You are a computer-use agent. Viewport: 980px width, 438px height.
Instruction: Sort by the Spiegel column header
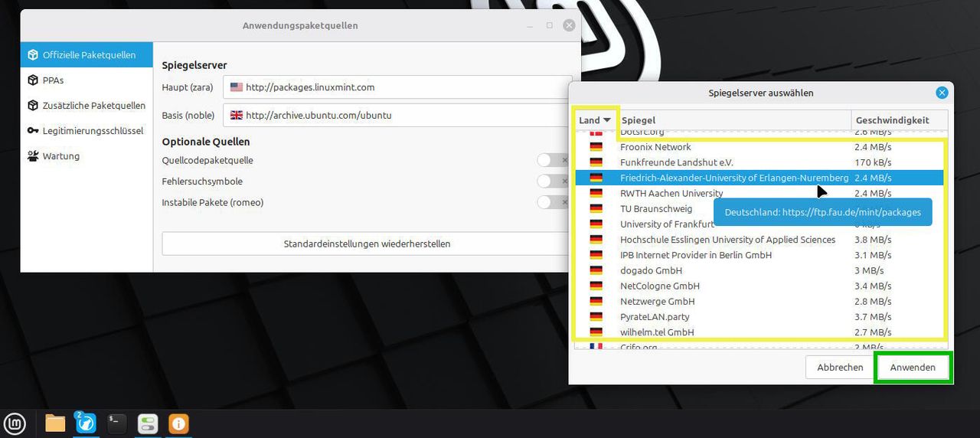734,120
